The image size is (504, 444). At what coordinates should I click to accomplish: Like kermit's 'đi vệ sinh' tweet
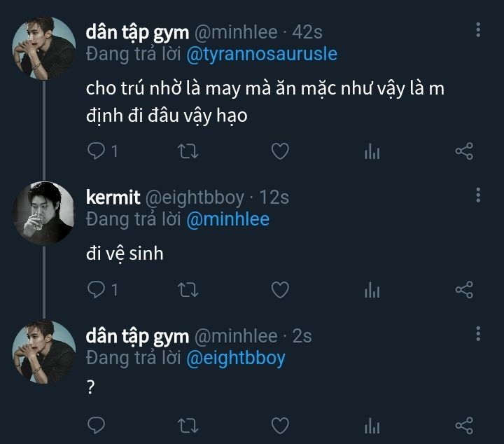[280, 289]
